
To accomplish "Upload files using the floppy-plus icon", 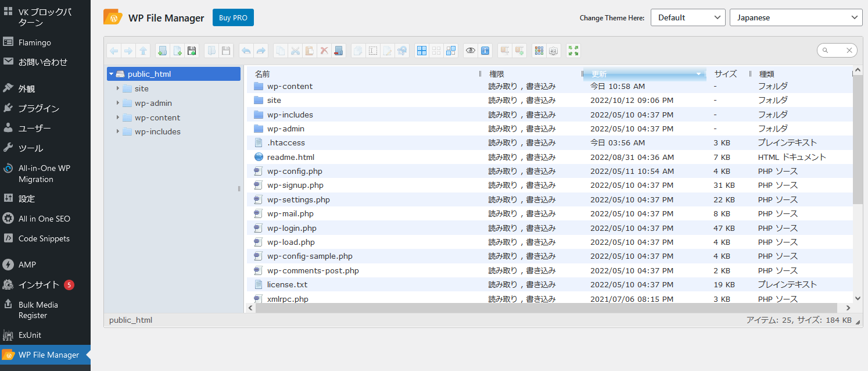I will 192,51.
